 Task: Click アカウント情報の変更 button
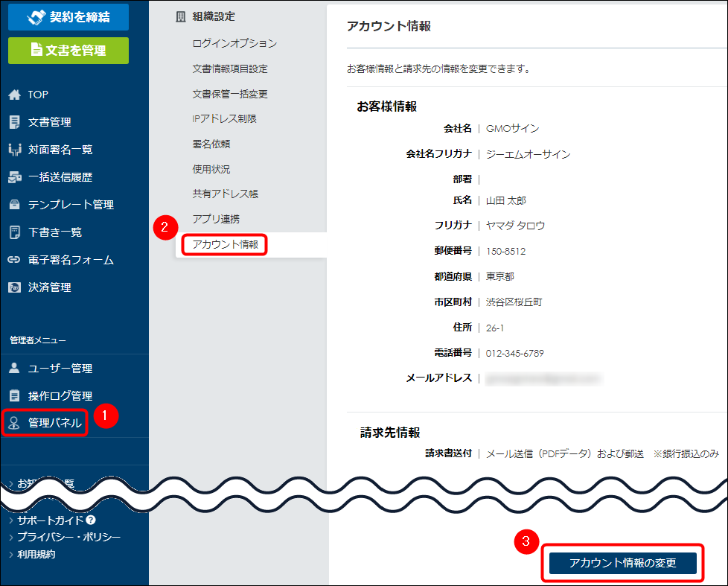tap(622, 563)
